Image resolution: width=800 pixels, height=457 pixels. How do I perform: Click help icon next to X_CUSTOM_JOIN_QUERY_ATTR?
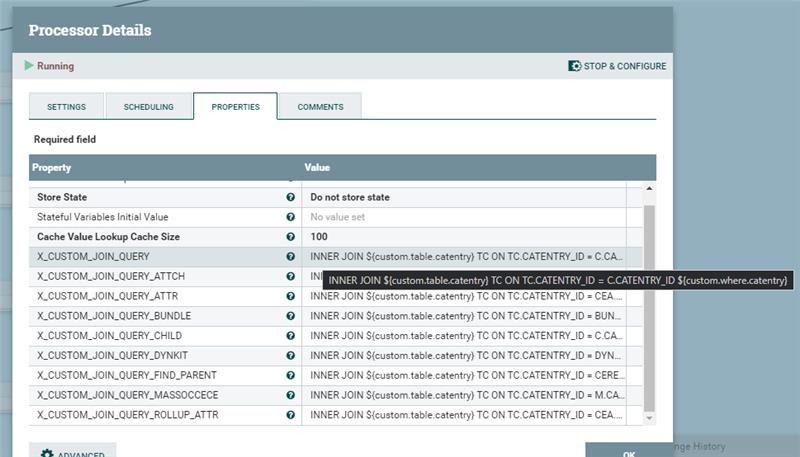290,296
